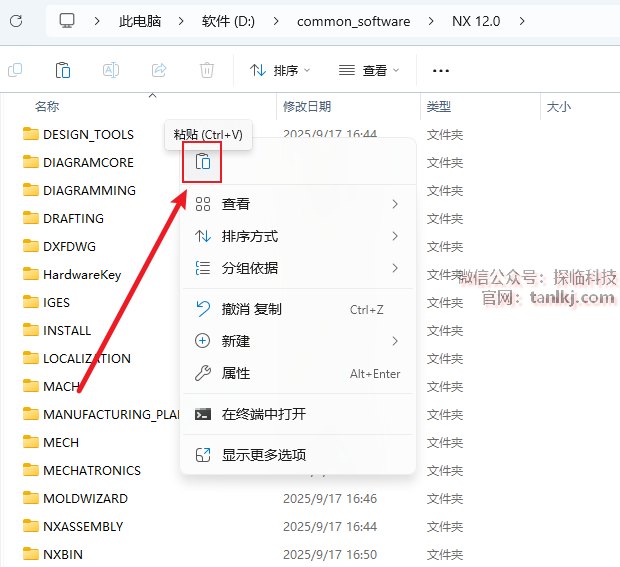Click the Copy icon in the toolbar

(x=15, y=70)
